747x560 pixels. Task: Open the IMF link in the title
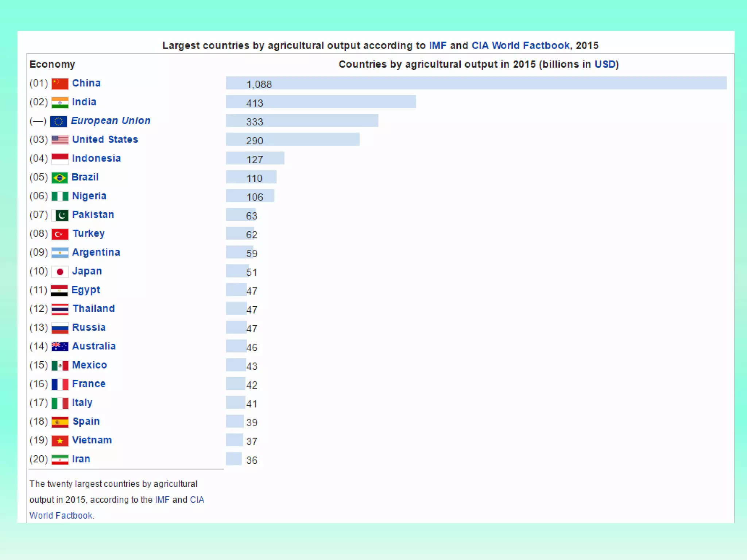click(x=437, y=45)
